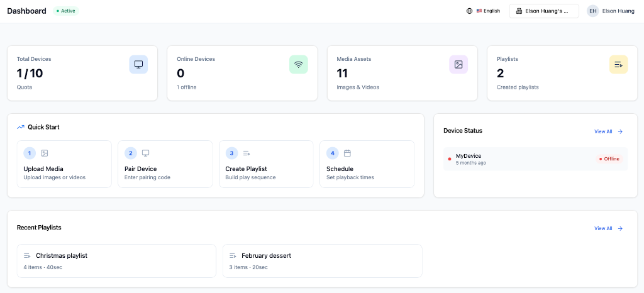Click the Media Assets image icon
Image resolution: width=644 pixels, height=293 pixels.
click(x=458, y=64)
